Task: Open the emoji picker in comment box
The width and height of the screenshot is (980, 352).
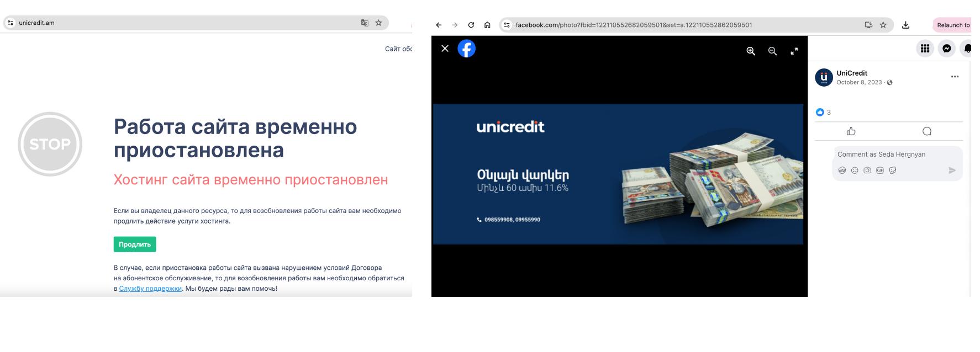Action: click(855, 170)
